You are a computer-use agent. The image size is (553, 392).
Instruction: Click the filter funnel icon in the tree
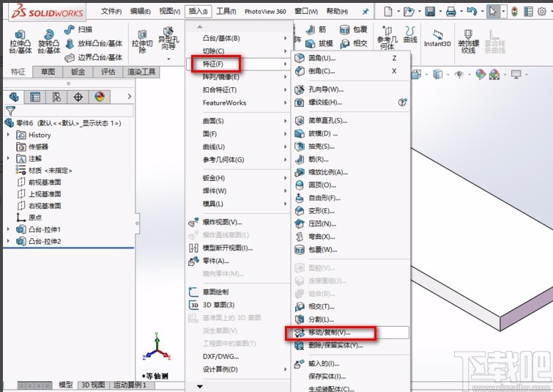coord(10,111)
